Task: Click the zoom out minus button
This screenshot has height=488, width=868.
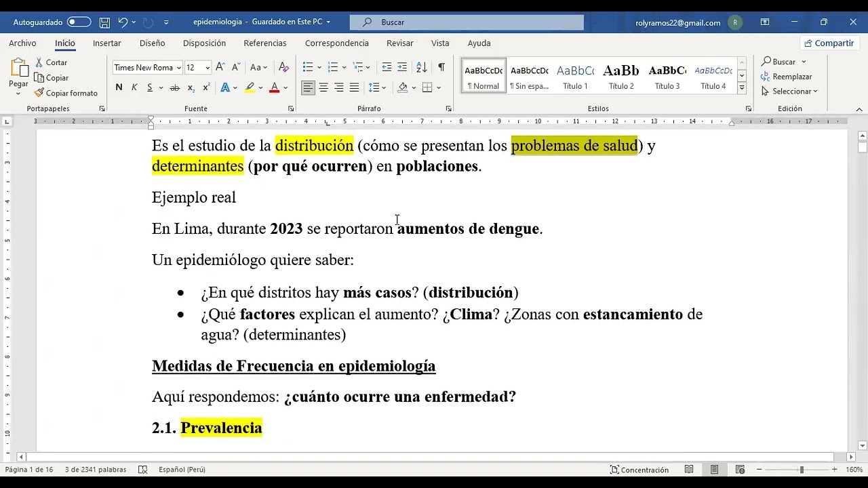Action: (759, 469)
